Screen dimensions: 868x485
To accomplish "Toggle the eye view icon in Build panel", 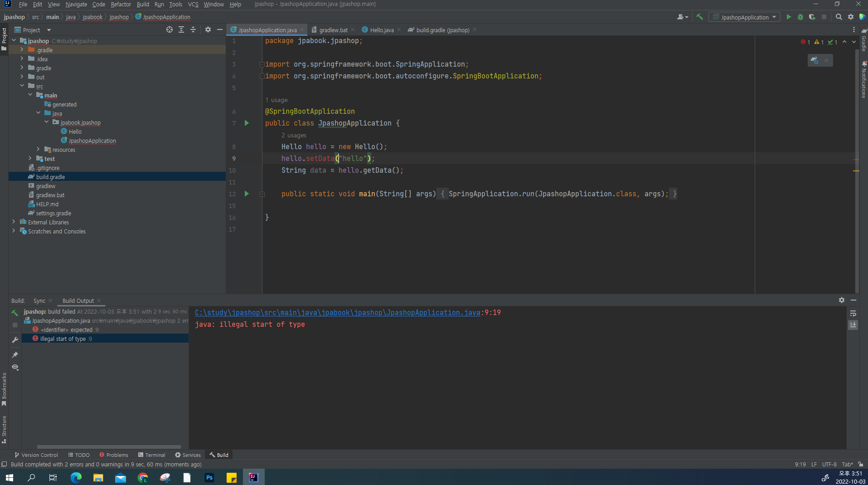I will tap(15, 367).
